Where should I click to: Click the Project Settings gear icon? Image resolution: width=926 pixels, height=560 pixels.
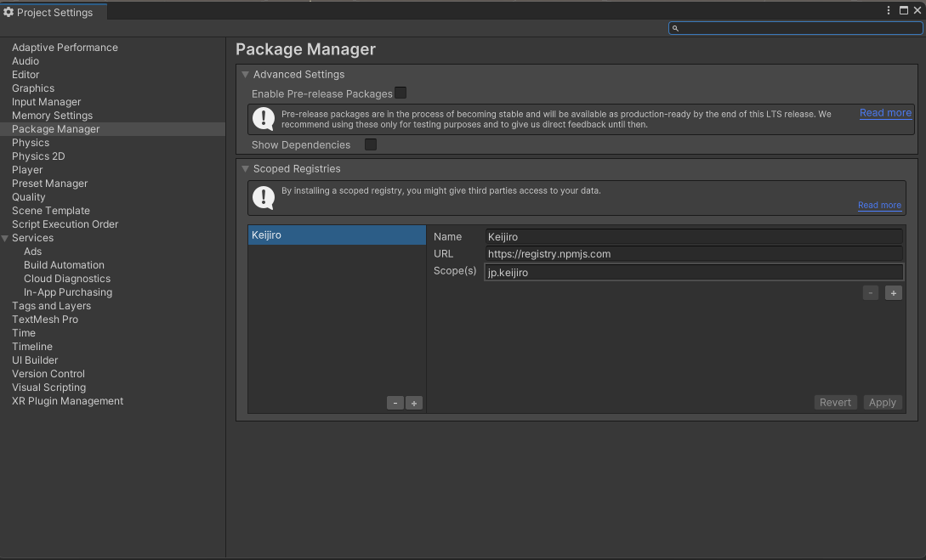point(9,12)
